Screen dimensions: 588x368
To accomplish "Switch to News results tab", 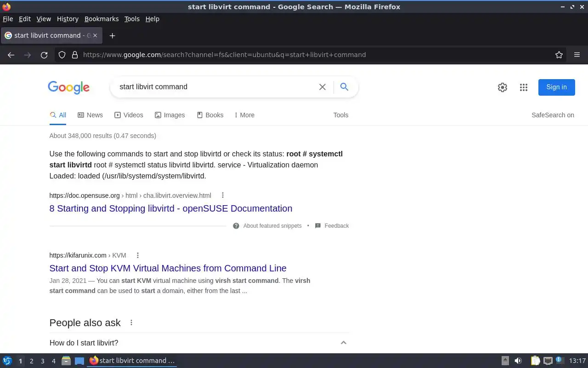I will pyautogui.click(x=90, y=115).
